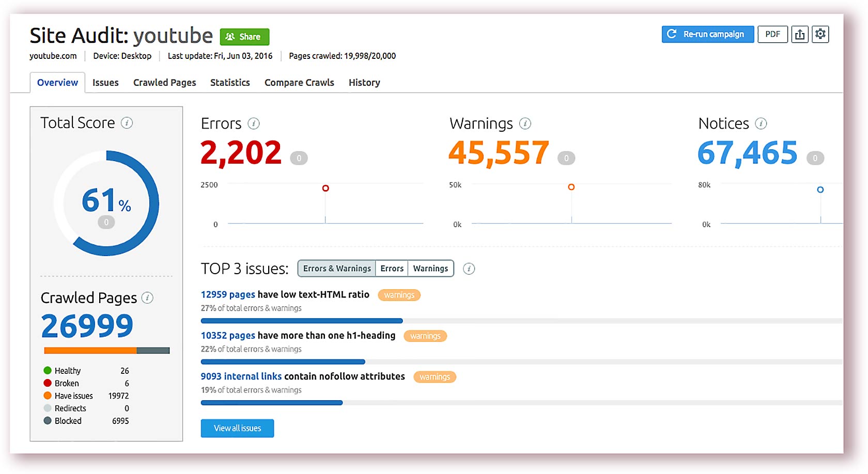Click the change badge next to 67,465
Screen dimensions: 868x474
coord(815,158)
